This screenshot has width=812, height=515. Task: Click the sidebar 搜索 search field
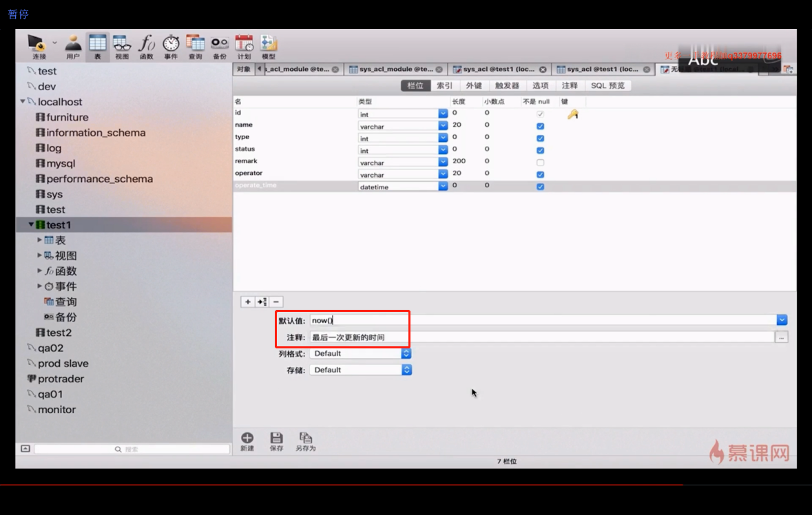132,449
